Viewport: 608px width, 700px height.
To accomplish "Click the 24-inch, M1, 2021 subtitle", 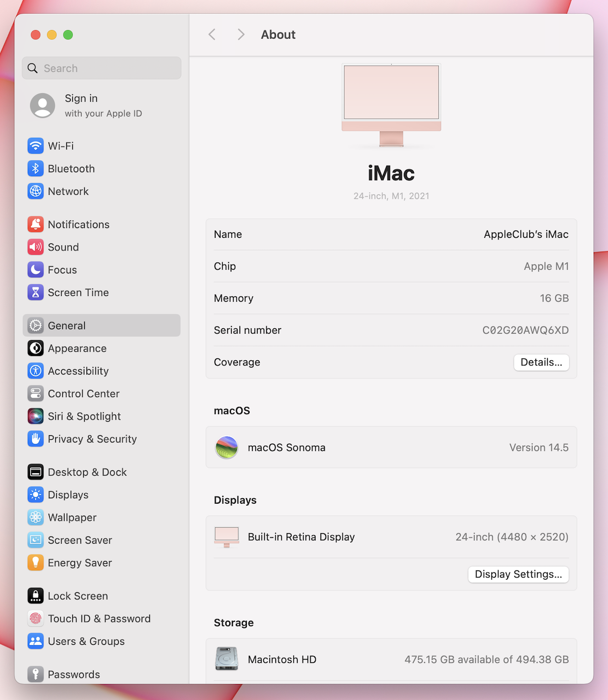I will [x=391, y=196].
